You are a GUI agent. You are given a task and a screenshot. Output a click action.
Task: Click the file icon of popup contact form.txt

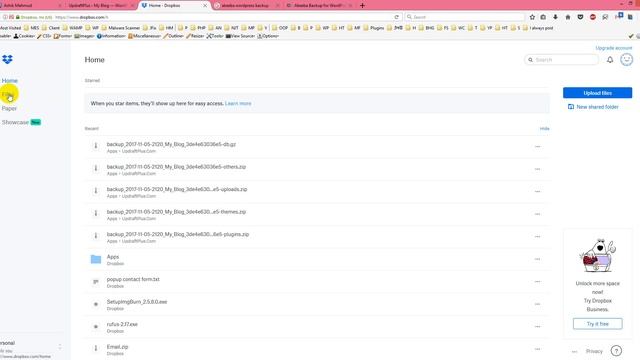pos(96,282)
